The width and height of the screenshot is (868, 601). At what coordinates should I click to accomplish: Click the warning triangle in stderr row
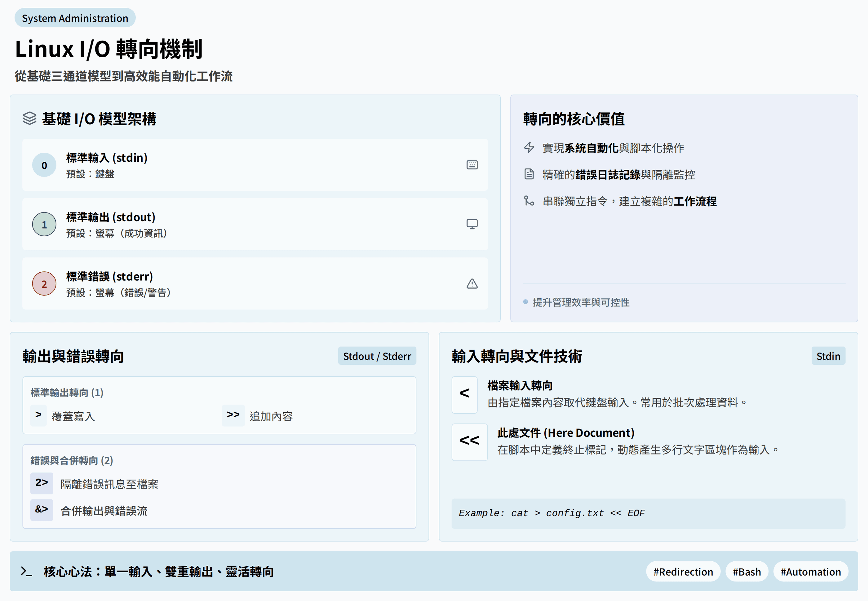472,283
